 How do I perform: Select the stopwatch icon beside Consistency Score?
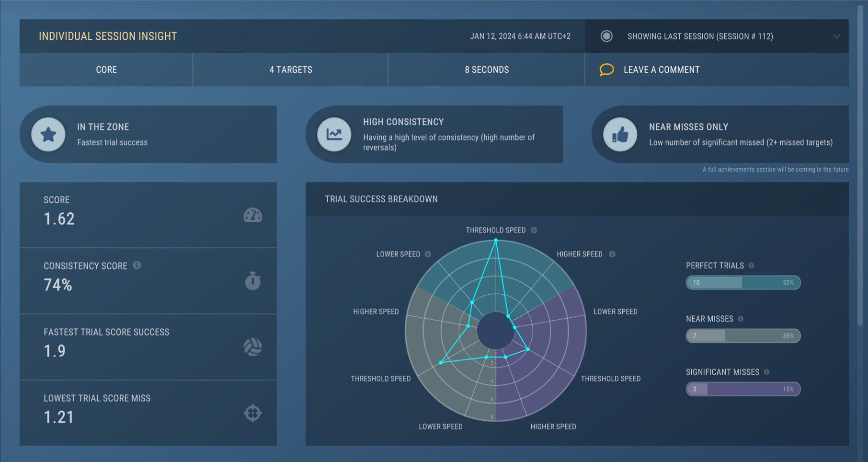[x=253, y=281]
